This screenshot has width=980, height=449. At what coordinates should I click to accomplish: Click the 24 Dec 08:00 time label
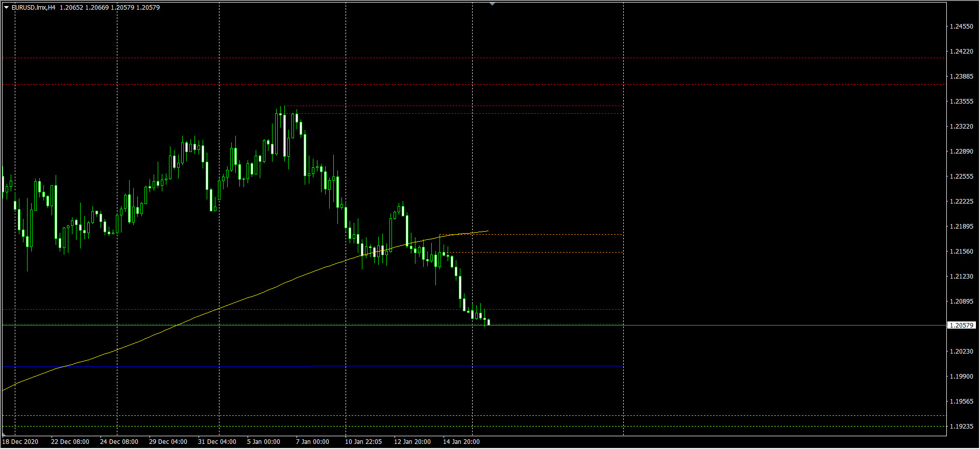point(119,442)
